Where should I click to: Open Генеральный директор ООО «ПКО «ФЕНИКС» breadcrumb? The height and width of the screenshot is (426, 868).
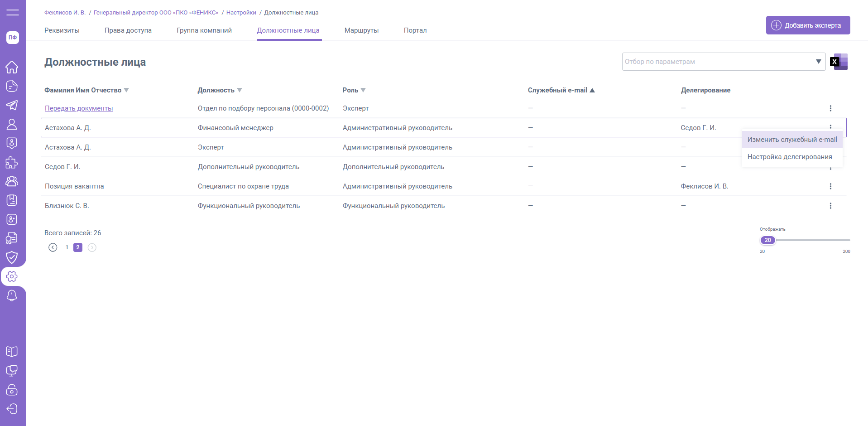coord(156,13)
